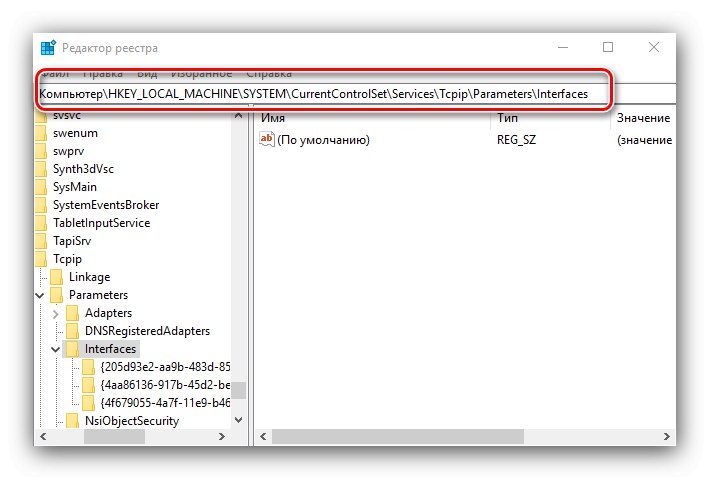Viewport: 709px width, 479px height.
Task: Click tree pane scroll down arrow
Action: coord(238,420)
